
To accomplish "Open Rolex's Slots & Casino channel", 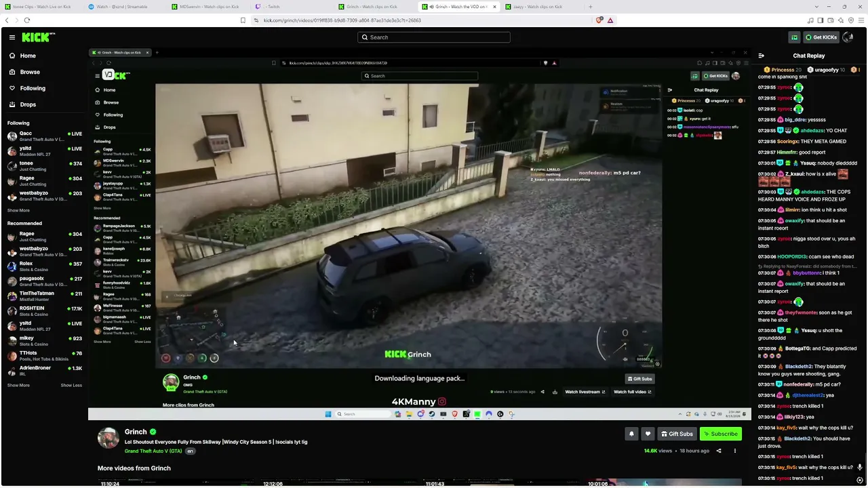I will point(44,266).
